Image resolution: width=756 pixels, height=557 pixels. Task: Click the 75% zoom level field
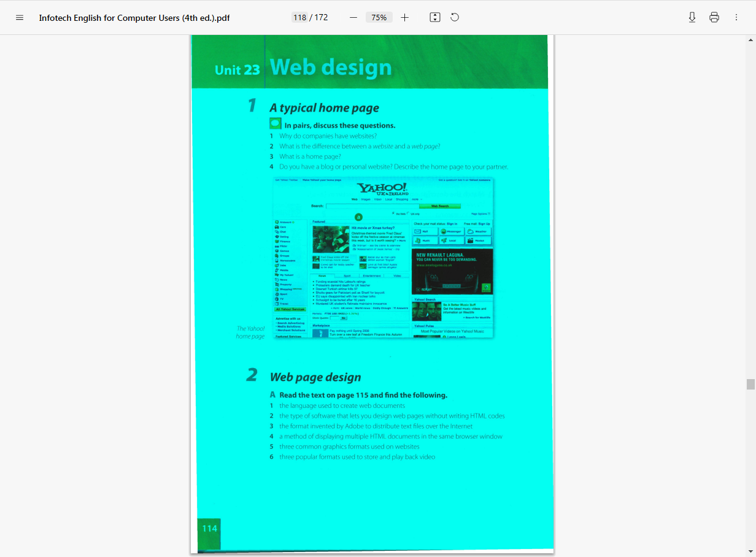coord(379,18)
